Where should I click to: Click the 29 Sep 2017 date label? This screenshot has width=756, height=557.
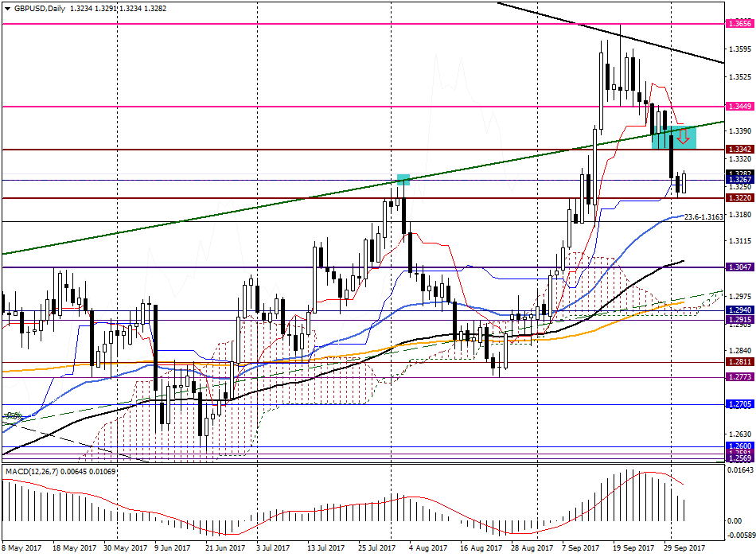(684, 548)
